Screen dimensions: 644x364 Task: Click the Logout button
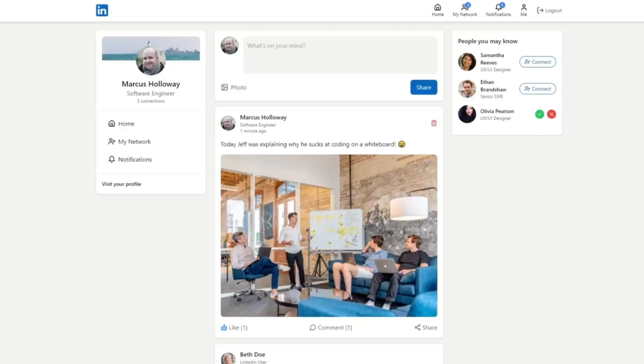[x=549, y=10]
